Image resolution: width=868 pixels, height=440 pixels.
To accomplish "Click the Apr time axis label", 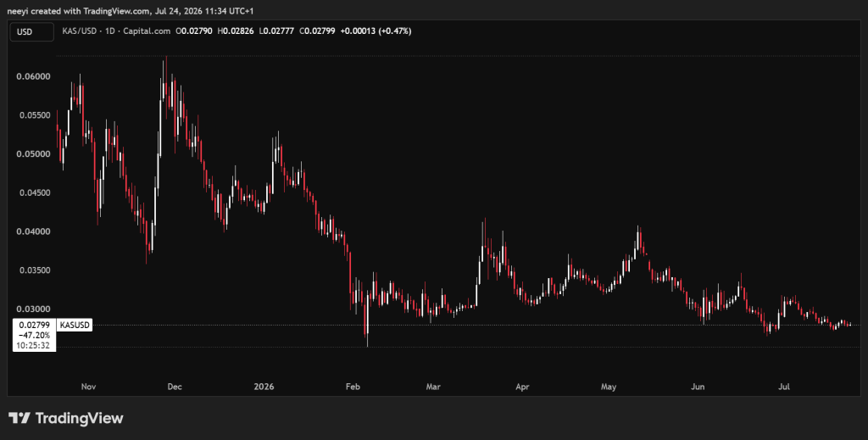I will (x=522, y=387).
